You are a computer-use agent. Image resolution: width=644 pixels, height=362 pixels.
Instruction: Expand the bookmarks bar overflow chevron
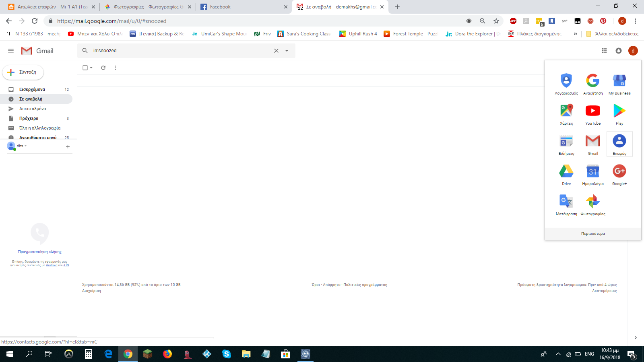coord(576,34)
